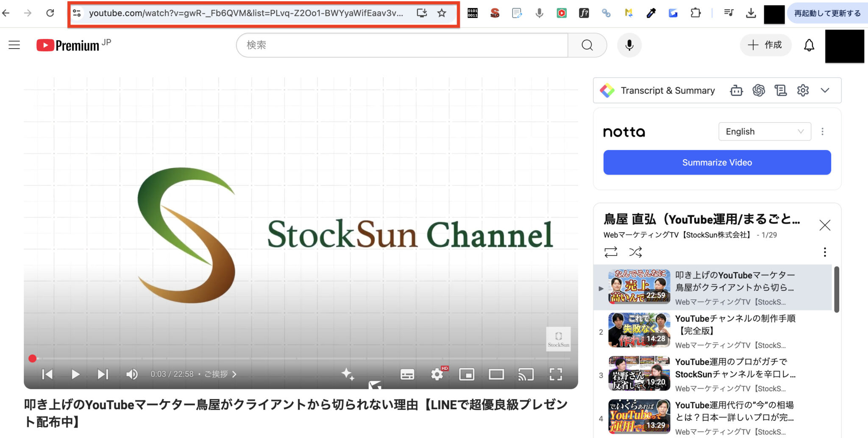Mute the video with the speaker icon
This screenshot has width=868, height=438.
[131, 374]
